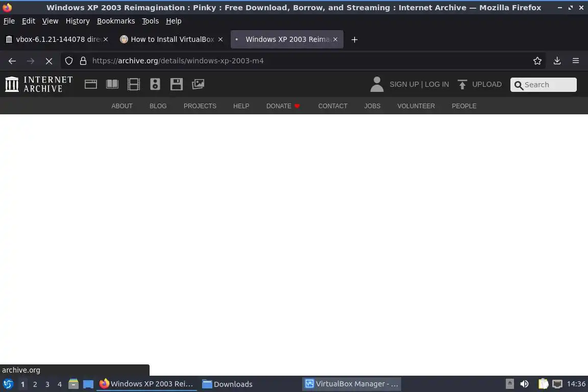Viewport: 588px width, 392px height.
Task: Open the PROJECTS link
Action: 200,106
